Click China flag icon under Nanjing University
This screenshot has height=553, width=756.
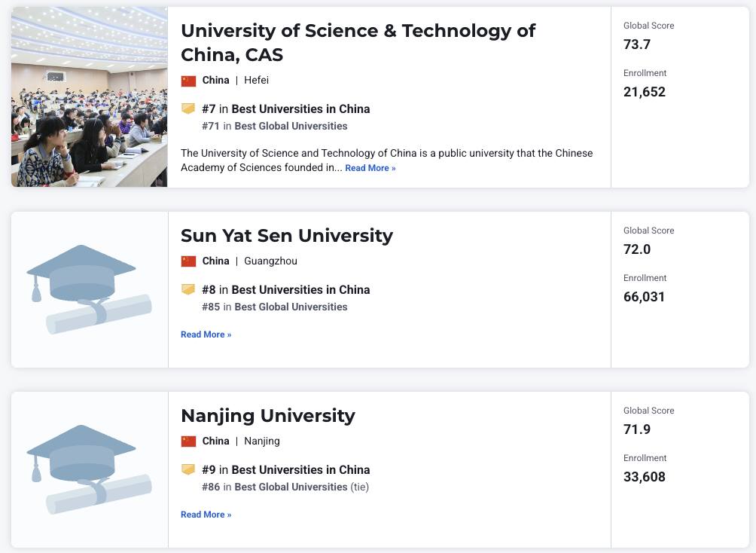coord(188,441)
